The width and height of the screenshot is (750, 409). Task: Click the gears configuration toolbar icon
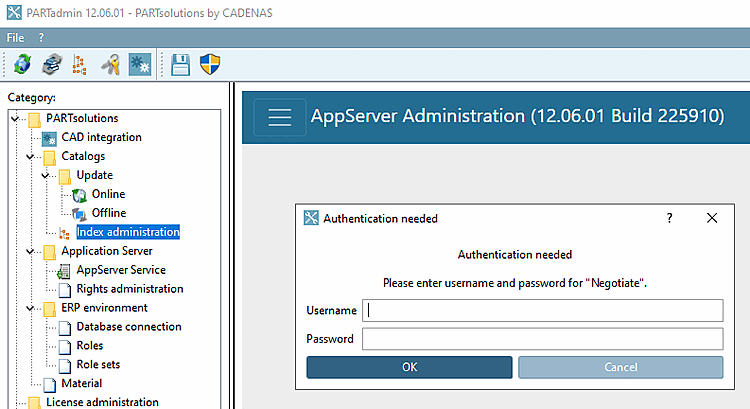140,65
